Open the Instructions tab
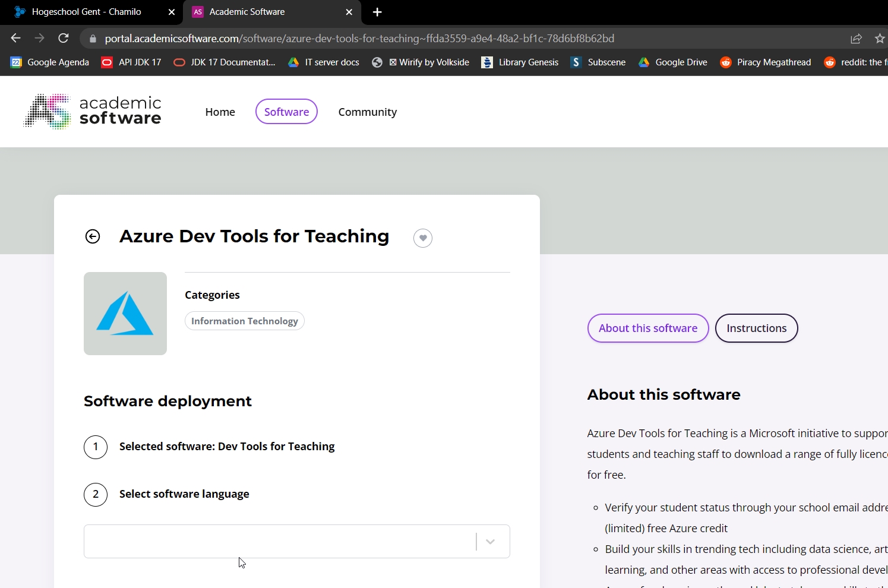Image resolution: width=888 pixels, height=588 pixels. tap(757, 328)
